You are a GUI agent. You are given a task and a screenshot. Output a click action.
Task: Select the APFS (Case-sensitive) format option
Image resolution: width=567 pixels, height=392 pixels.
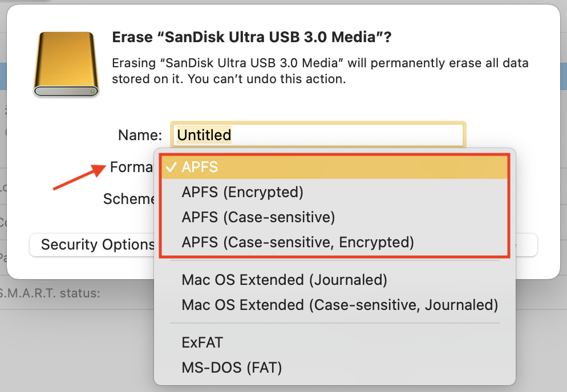[258, 217]
